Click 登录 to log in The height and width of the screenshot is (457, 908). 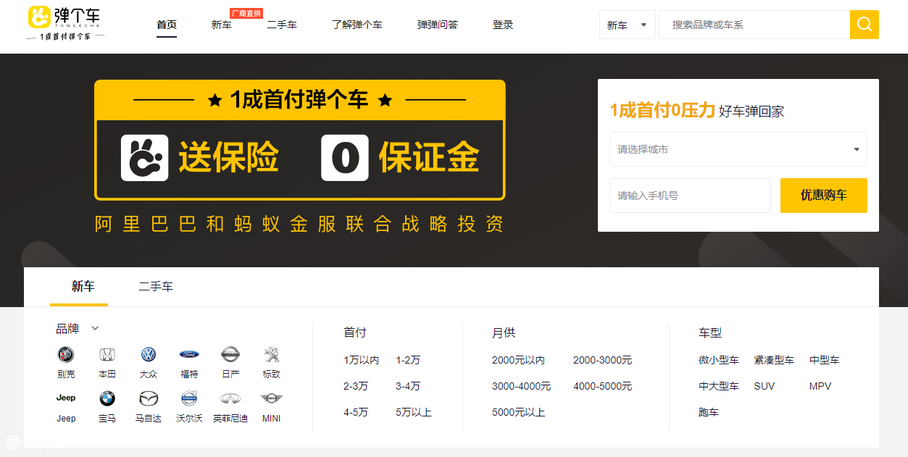point(503,25)
